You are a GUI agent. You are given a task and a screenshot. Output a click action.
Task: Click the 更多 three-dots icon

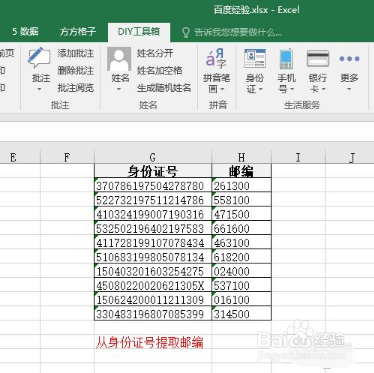tap(349, 59)
